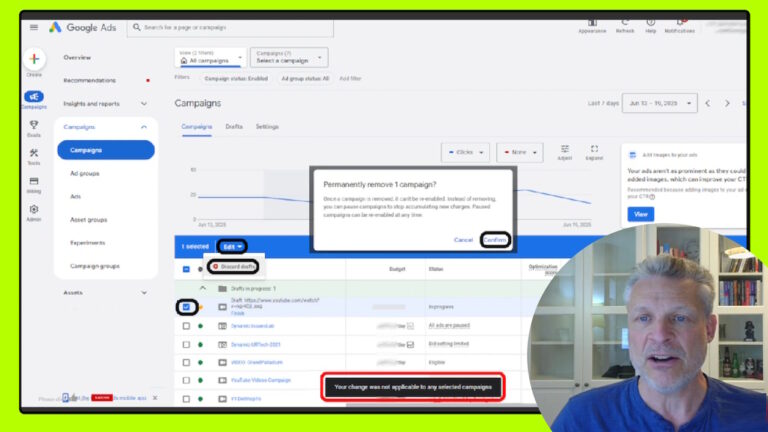
Task: Open the Tools section icon
Action: tap(34, 154)
